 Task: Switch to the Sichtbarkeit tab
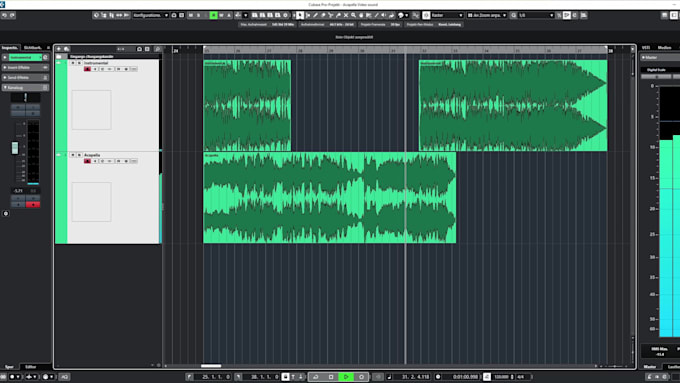tap(33, 48)
